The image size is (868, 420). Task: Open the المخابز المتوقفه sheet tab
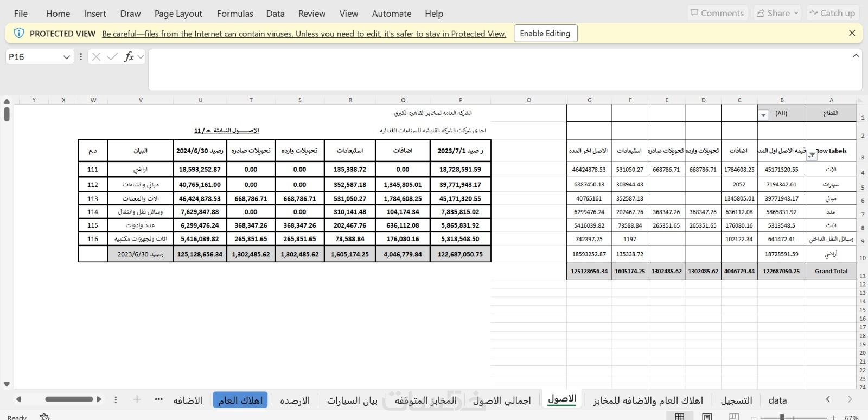(426, 400)
